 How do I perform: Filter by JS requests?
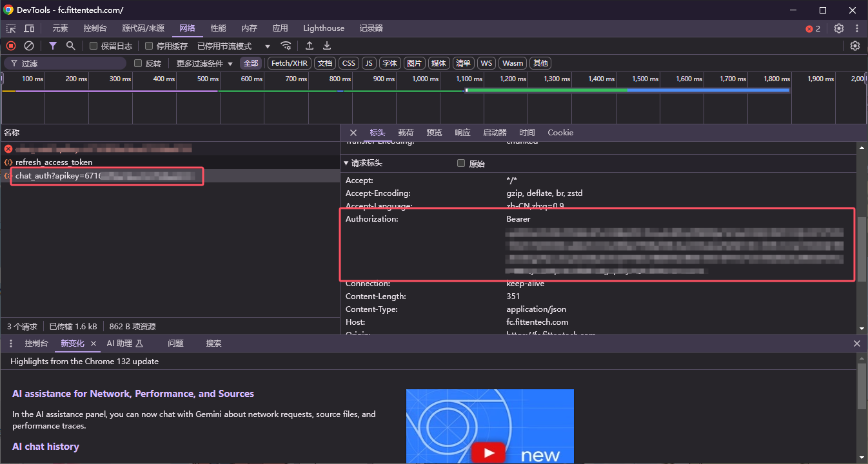coord(369,63)
